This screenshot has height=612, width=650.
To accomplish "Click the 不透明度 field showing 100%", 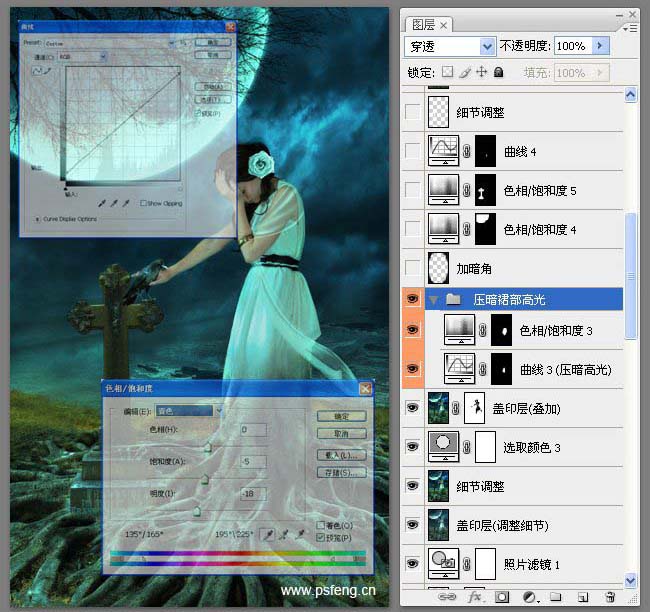I will (x=574, y=46).
